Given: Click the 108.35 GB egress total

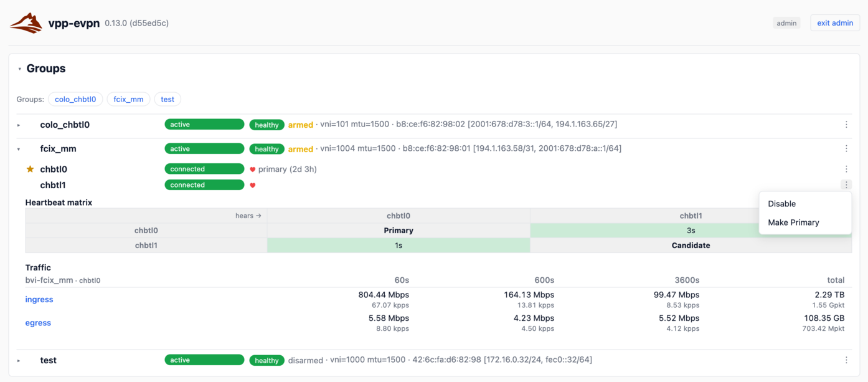Looking at the screenshot, I should (823, 318).
